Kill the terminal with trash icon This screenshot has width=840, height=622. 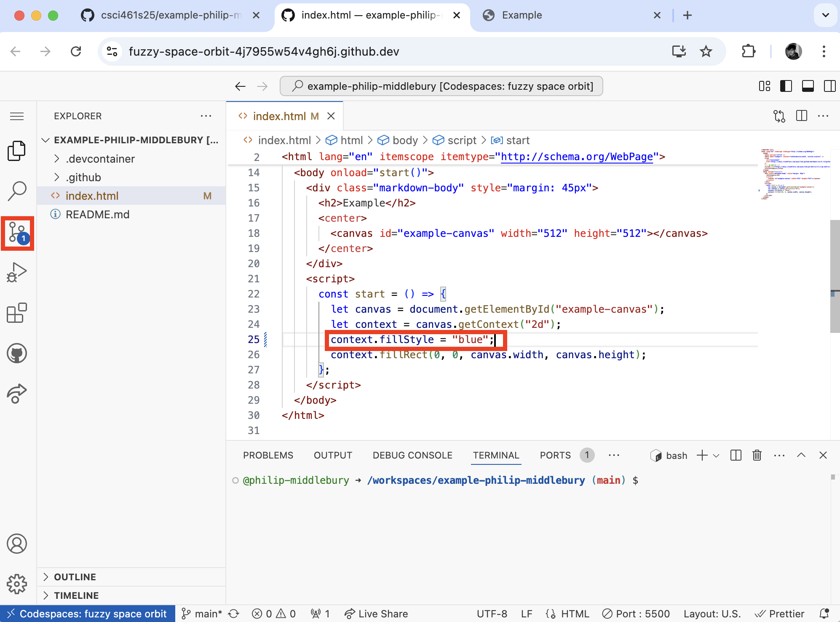pos(757,456)
